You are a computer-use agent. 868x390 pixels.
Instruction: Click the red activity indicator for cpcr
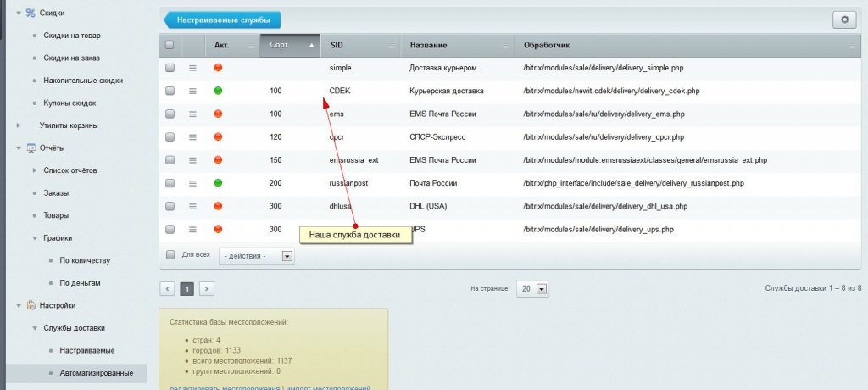click(218, 136)
